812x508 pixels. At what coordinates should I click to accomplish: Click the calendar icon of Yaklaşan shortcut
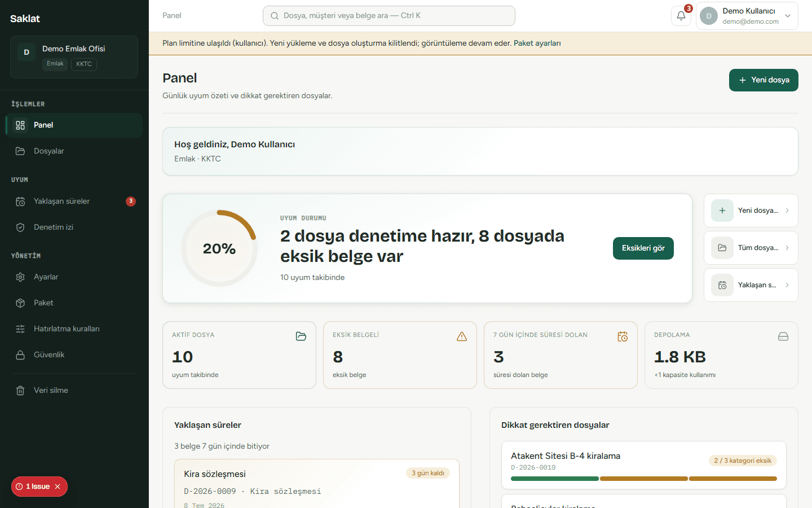[722, 285]
